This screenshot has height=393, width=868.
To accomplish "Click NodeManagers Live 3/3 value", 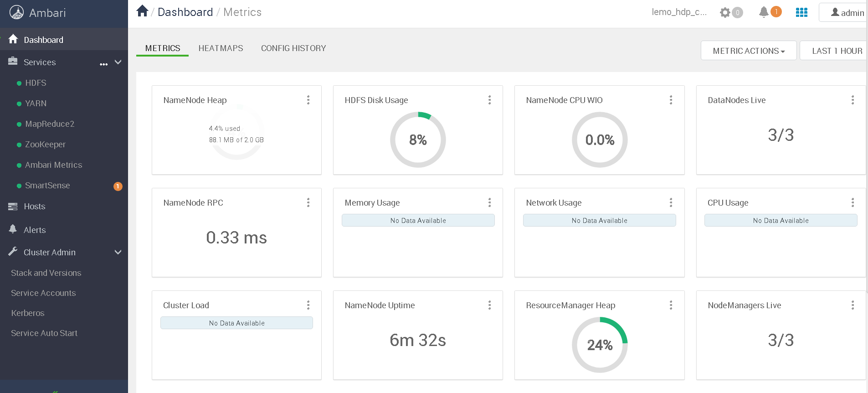I will point(781,340).
